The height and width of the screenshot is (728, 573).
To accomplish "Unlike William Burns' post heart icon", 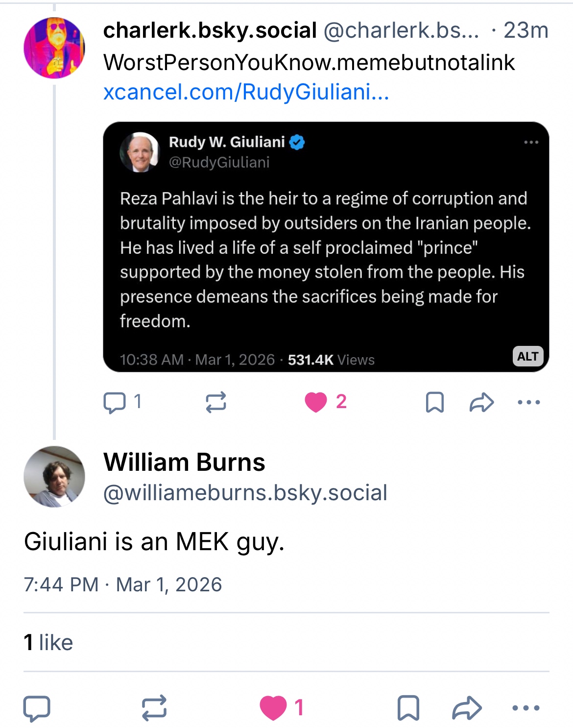I will coord(273,708).
